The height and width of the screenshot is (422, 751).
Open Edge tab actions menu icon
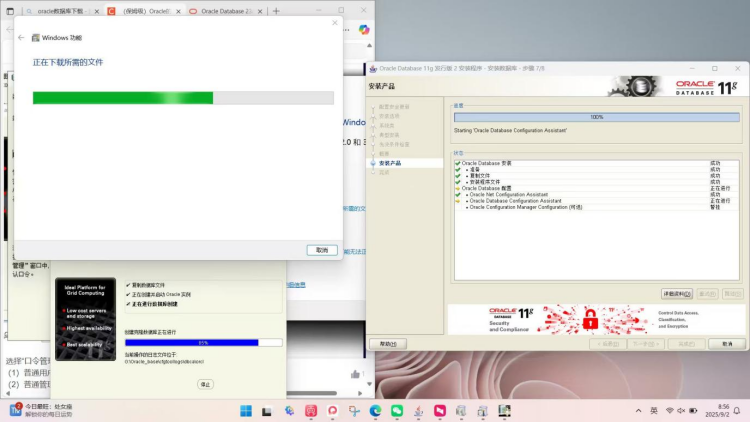(10, 11)
